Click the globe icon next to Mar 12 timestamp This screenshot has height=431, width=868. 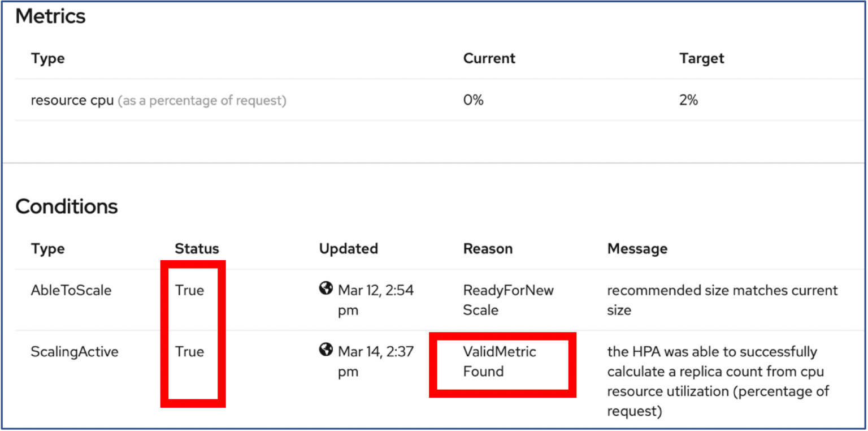pyautogui.click(x=326, y=288)
